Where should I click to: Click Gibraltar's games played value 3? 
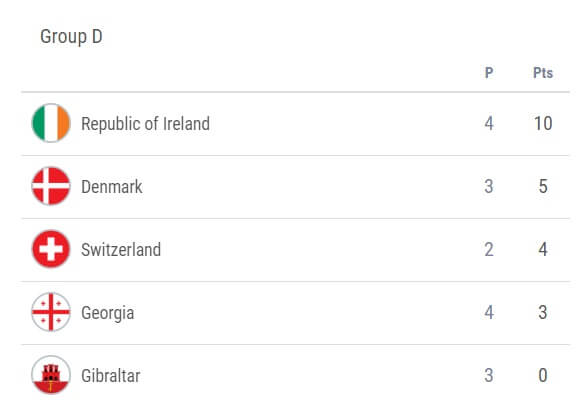tap(489, 375)
